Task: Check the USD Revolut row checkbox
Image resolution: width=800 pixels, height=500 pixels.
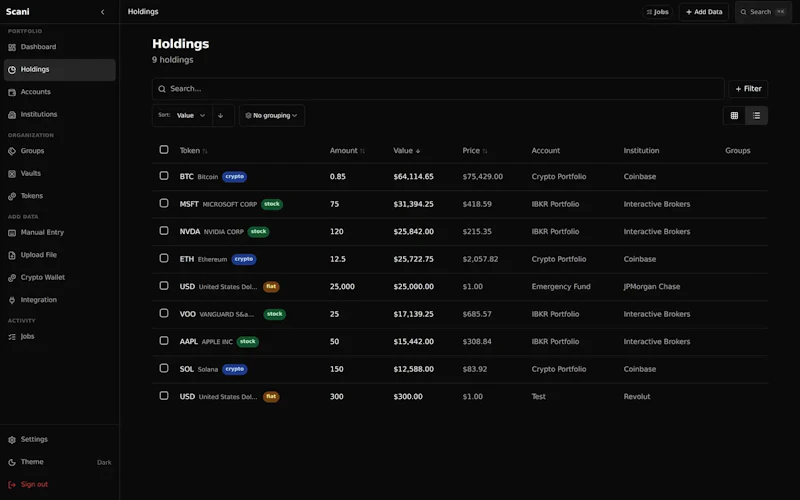Action: pos(164,396)
